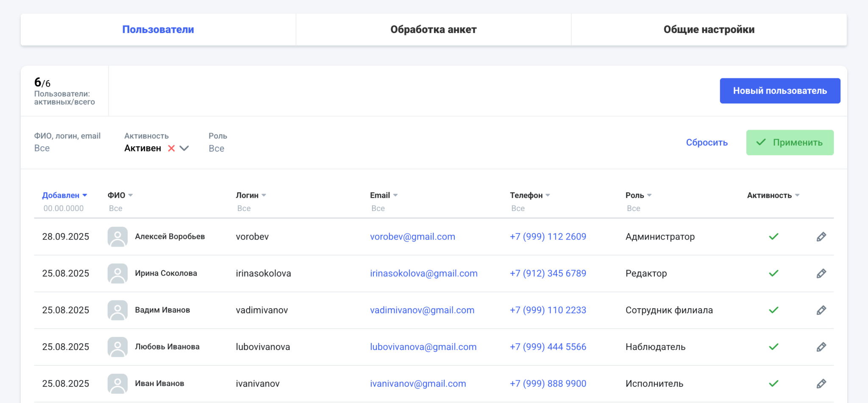Image resolution: width=868 pixels, height=403 pixels.
Task: Click the Новый пользователь button
Action: pyautogui.click(x=780, y=91)
